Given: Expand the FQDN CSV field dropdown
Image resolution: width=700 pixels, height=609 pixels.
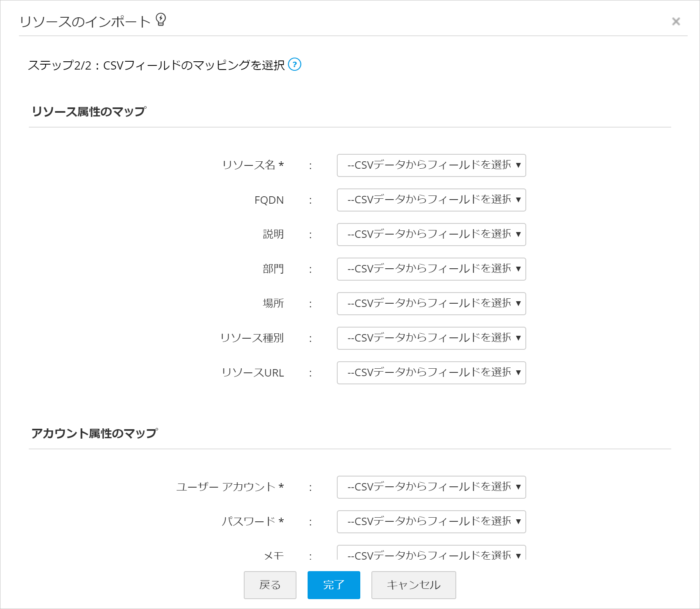Looking at the screenshot, I should click(431, 200).
